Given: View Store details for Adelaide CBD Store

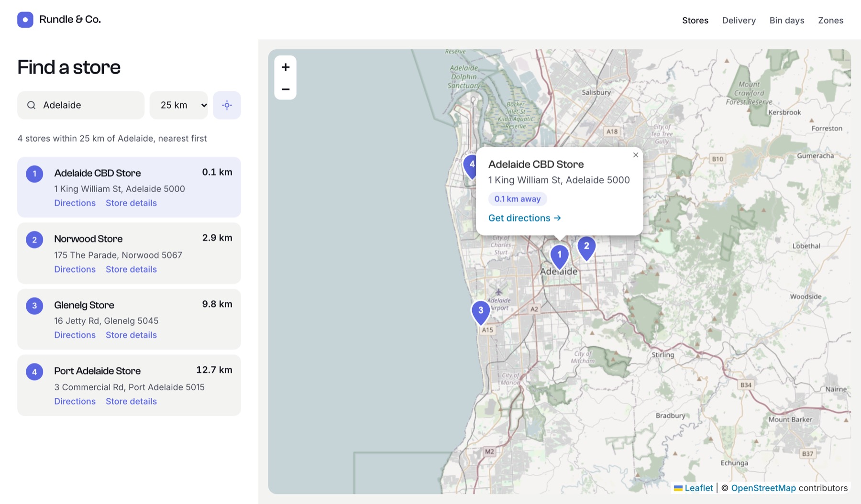Looking at the screenshot, I should coord(131,203).
